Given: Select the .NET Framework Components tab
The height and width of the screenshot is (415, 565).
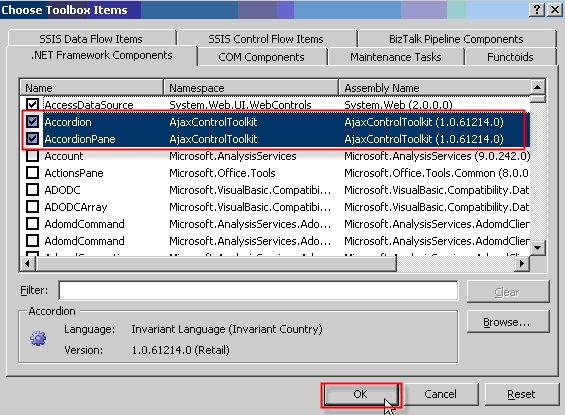Looking at the screenshot, I should point(102,55).
